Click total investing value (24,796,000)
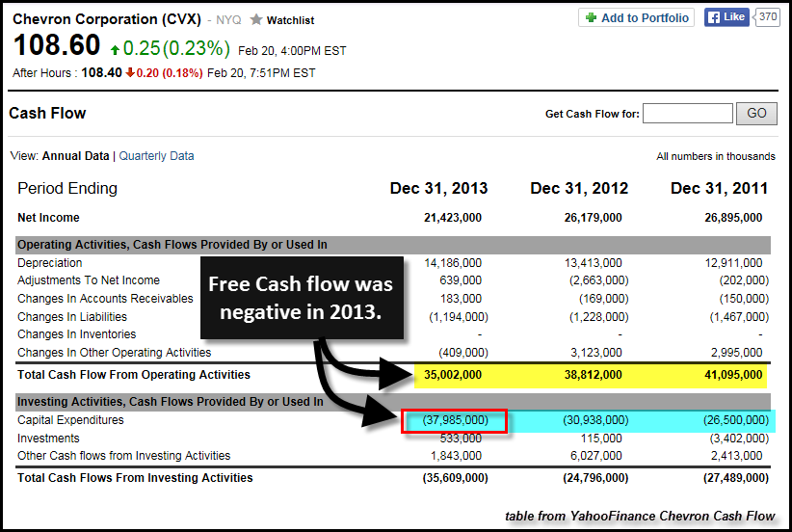This screenshot has width=792, height=532. (595, 478)
